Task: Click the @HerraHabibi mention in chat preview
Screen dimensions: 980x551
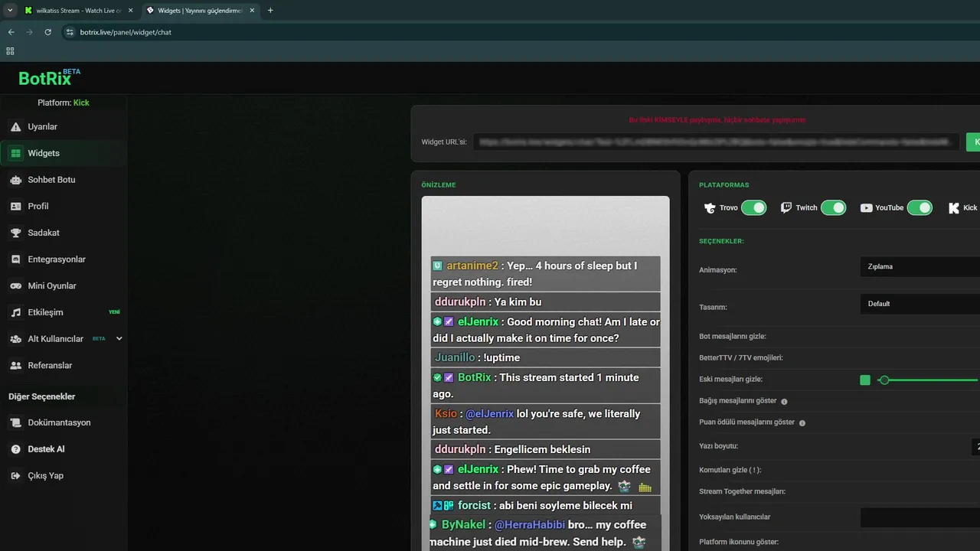Action: (530, 525)
